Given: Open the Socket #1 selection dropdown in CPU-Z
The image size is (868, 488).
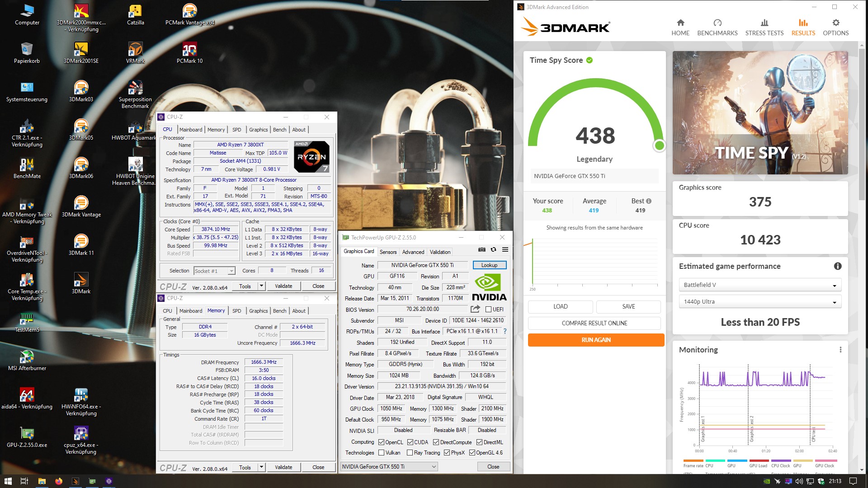Looking at the screenshot, I should 214,271.
